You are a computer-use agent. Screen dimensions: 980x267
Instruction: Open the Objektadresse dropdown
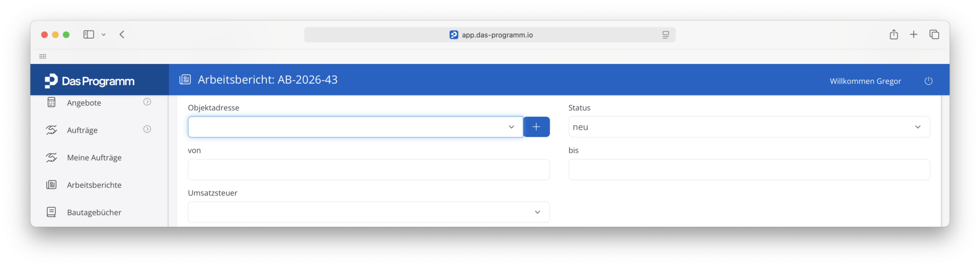click(x=356, y=127)
